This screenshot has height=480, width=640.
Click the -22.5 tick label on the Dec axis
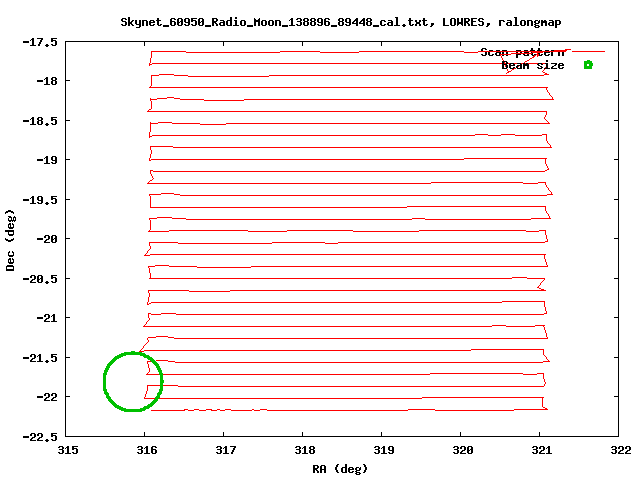[40, 436]
